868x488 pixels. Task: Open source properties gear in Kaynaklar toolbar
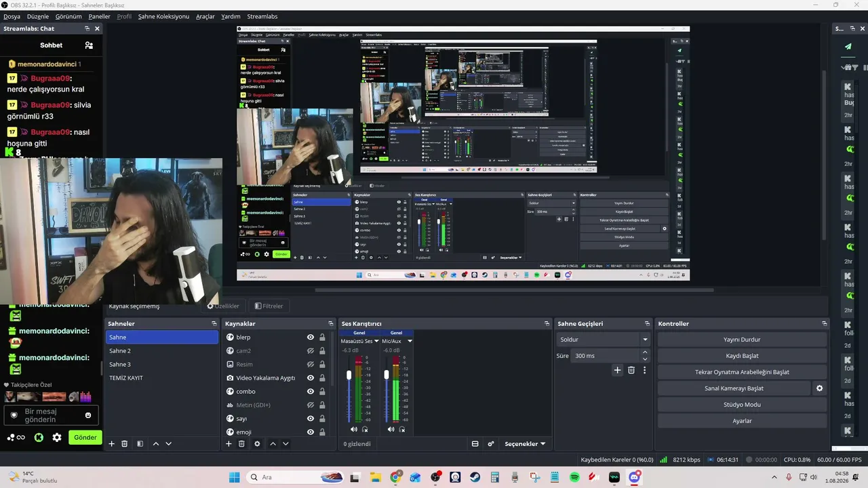pos(257,444)
